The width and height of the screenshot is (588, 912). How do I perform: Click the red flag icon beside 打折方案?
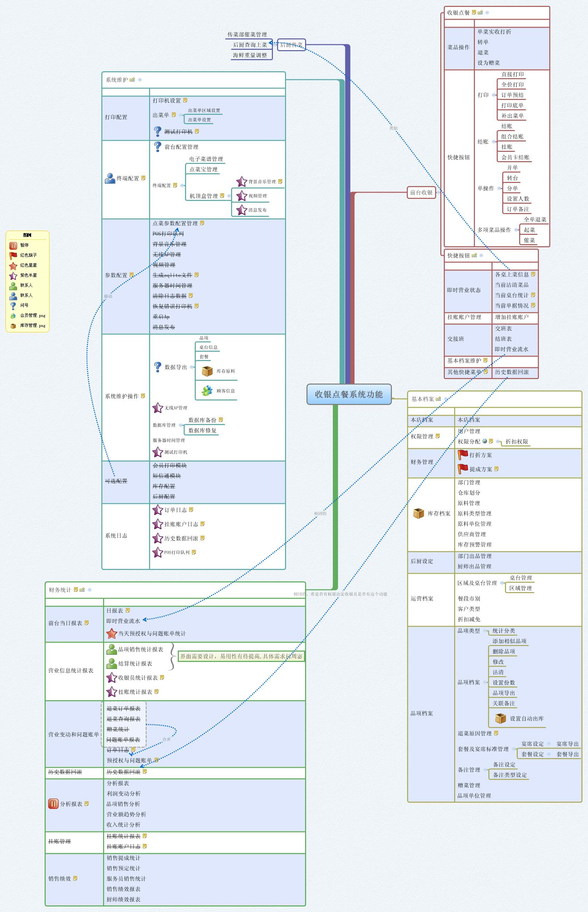[x=463, y=455]
